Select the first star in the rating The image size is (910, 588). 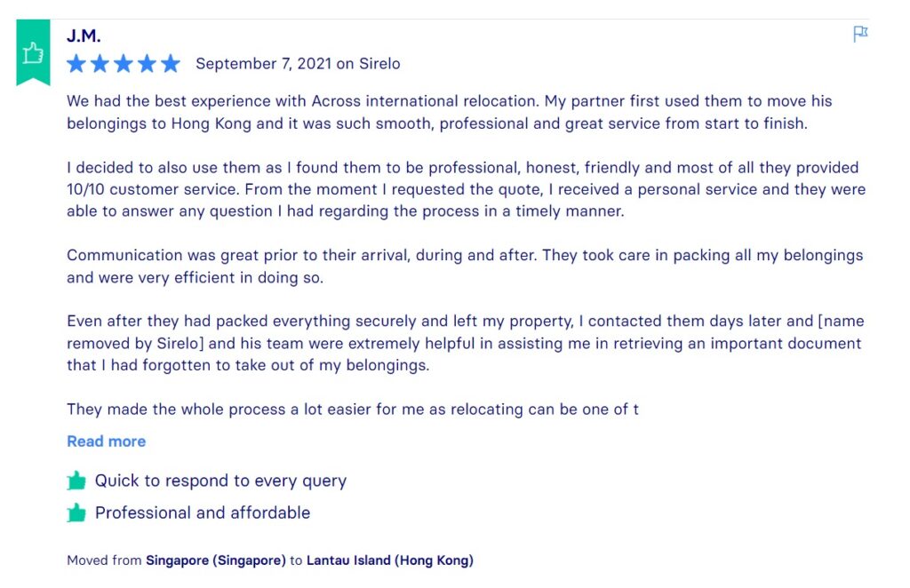tap(78, 63)
